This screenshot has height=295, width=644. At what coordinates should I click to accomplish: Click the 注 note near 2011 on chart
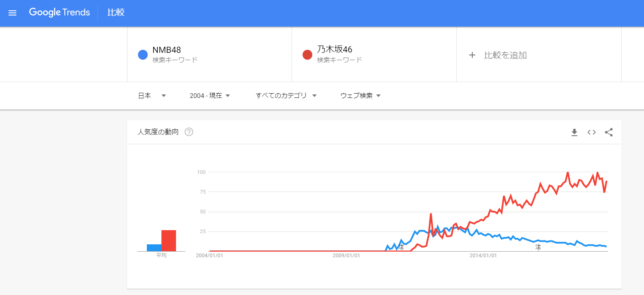(x=401, y=247)
